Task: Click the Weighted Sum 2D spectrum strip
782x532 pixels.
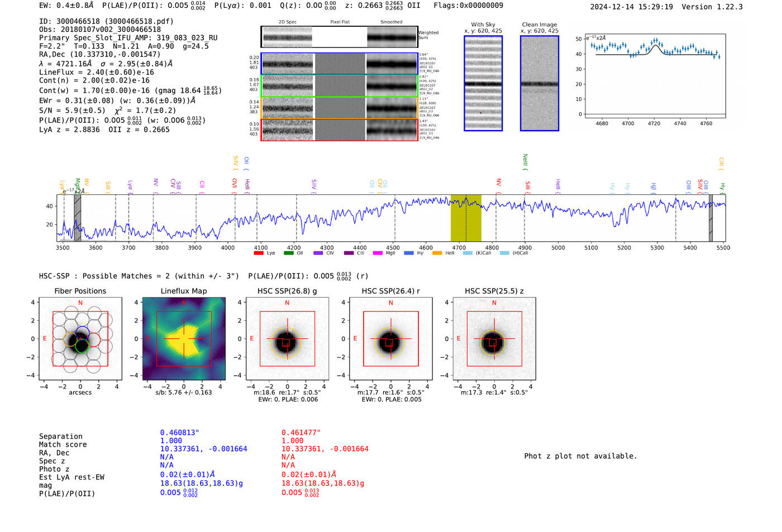Action: 339,37
